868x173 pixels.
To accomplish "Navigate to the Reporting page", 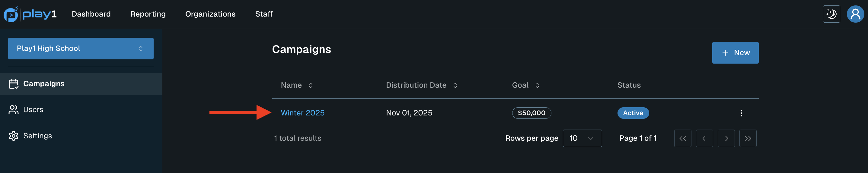I will pos(148,14).
